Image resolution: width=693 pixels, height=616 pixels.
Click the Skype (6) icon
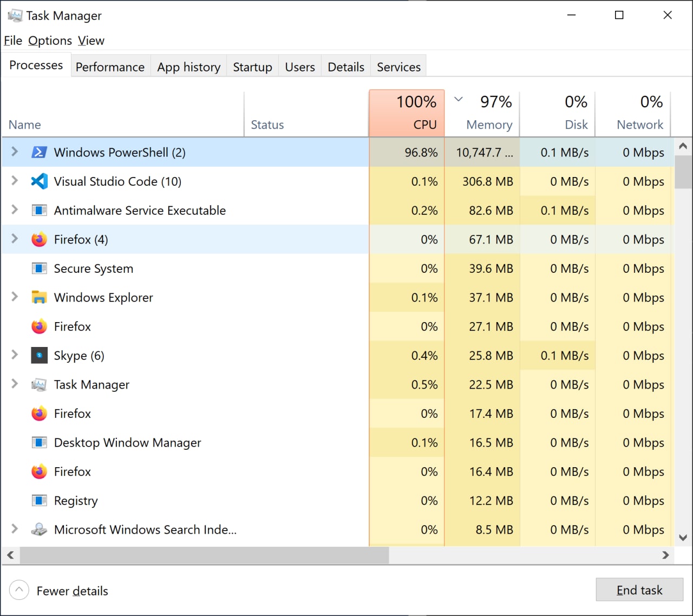(x=39, y=356)
